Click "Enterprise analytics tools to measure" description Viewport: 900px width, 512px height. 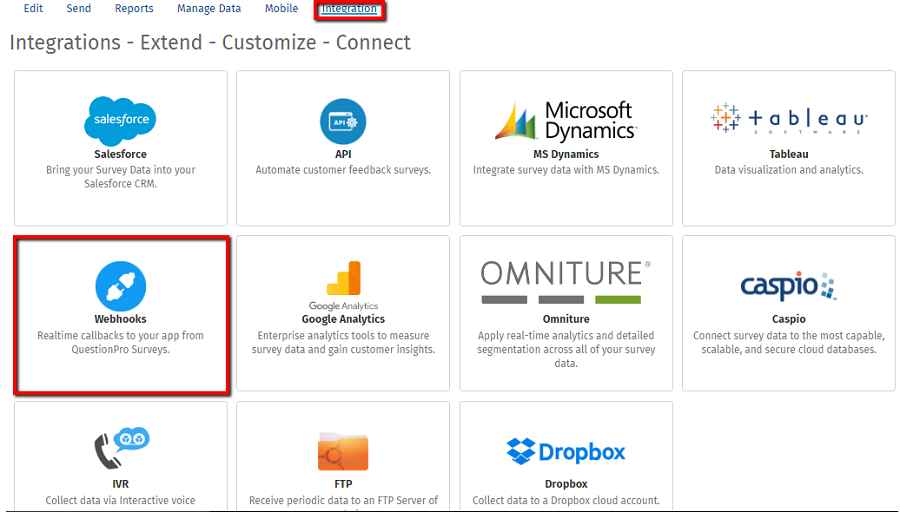pos(343,342)
